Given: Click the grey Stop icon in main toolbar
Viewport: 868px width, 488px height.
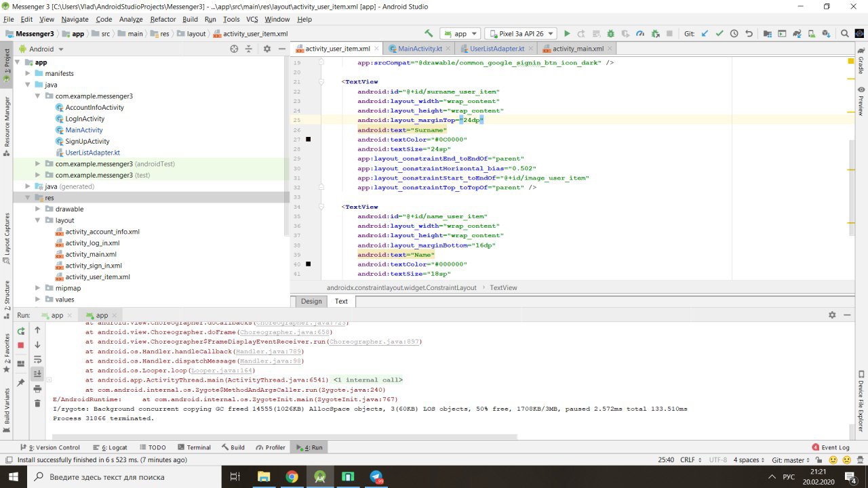Looking at the screenshot, I should [669, 33].
